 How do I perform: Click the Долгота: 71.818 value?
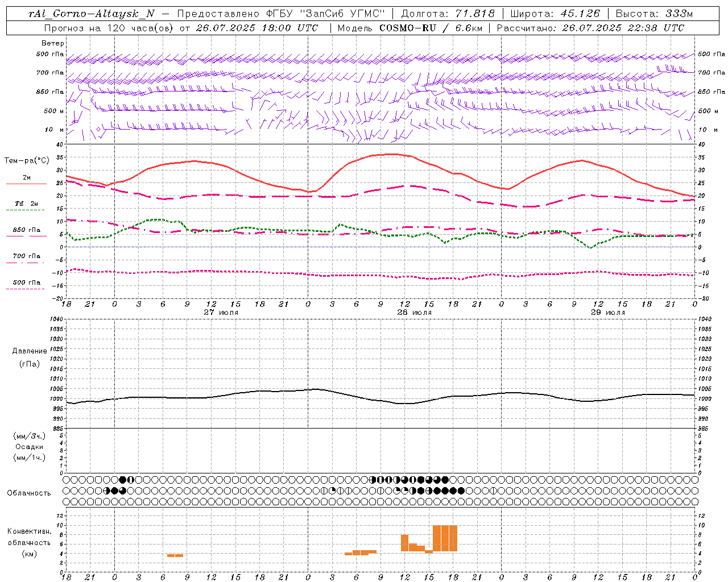point(448,14)
